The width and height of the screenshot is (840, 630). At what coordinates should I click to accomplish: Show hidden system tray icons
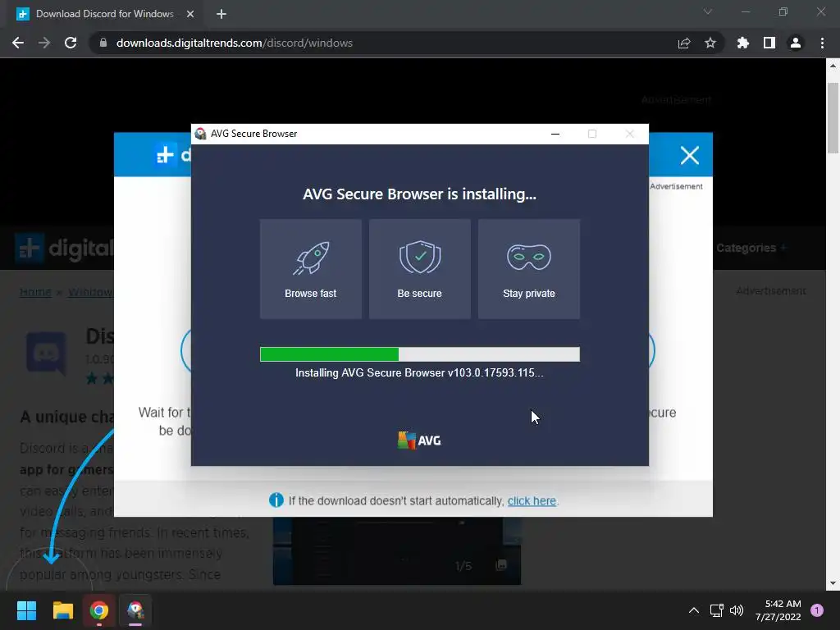coord(694,610)
